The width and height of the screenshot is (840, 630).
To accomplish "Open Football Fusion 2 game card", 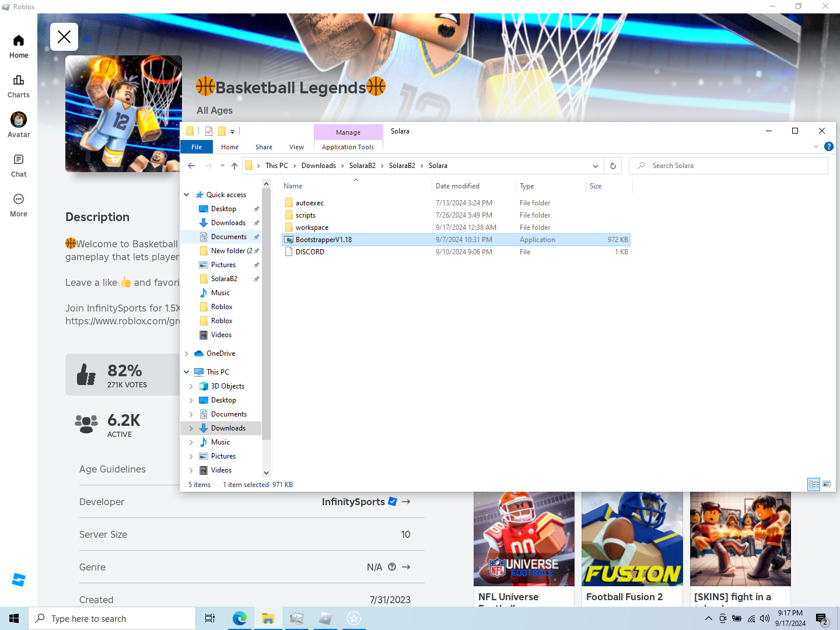I will pyautogui.click(x=632, y=548).
